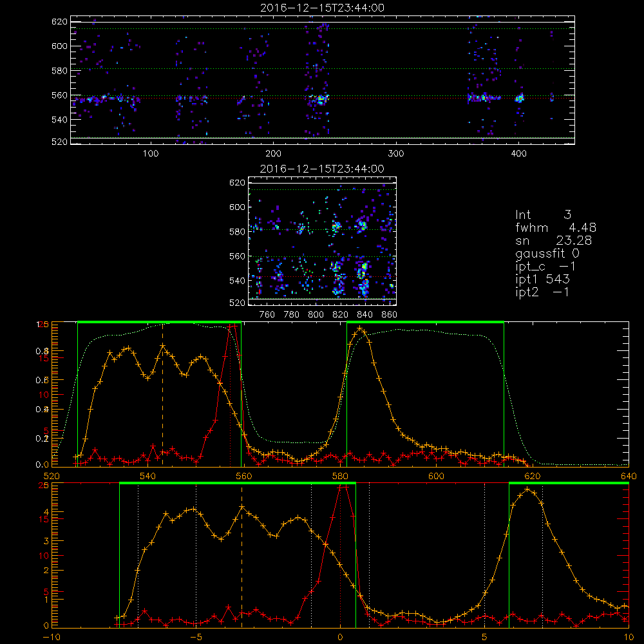
Task: Click the red curve peak in the bottom plot
Action: point(343,487)
